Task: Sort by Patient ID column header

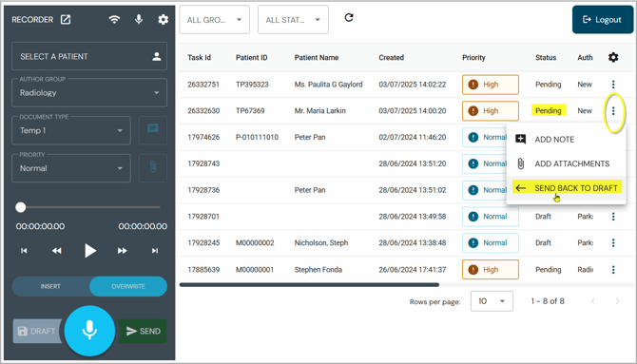Action: coord(251,57)
